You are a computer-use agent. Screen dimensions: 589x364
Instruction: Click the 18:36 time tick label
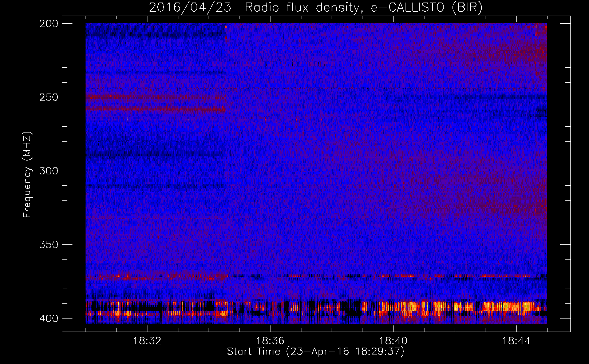(270, 341)
